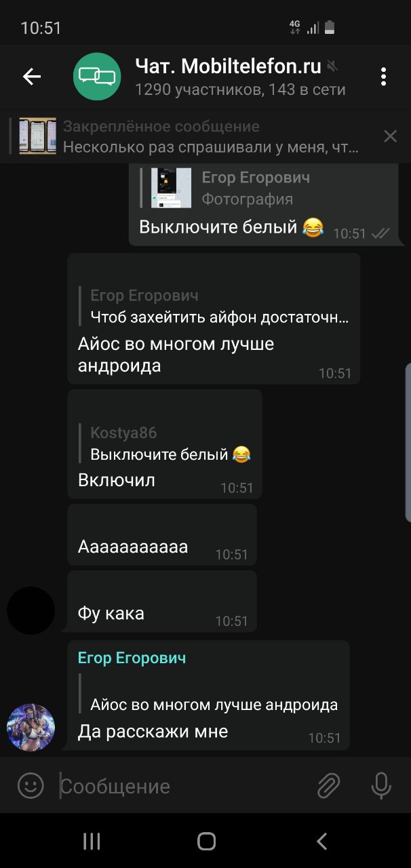Open chat title Чат. Mobiltelefon.ru
This screenshot has height=868, width=411.
coord(229,66)
